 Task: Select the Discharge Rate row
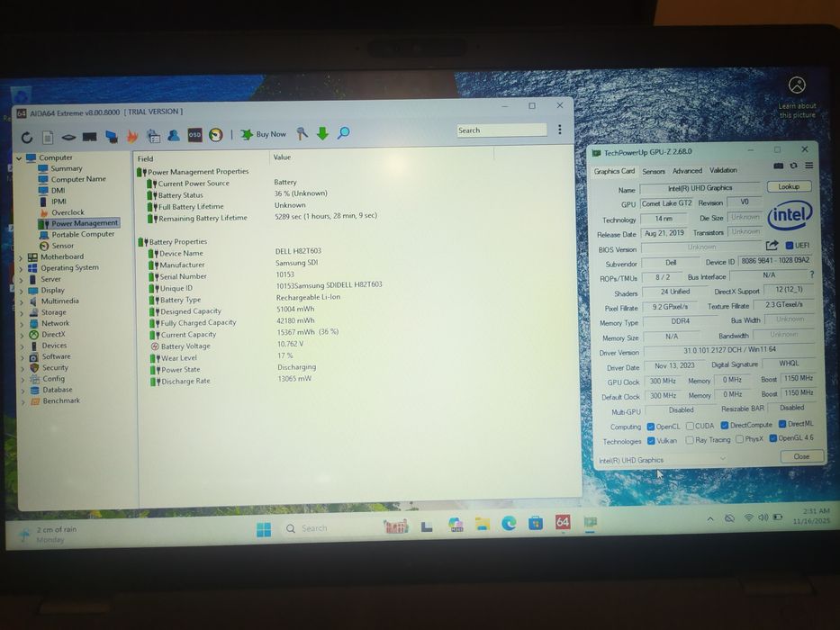coord(185,381)
